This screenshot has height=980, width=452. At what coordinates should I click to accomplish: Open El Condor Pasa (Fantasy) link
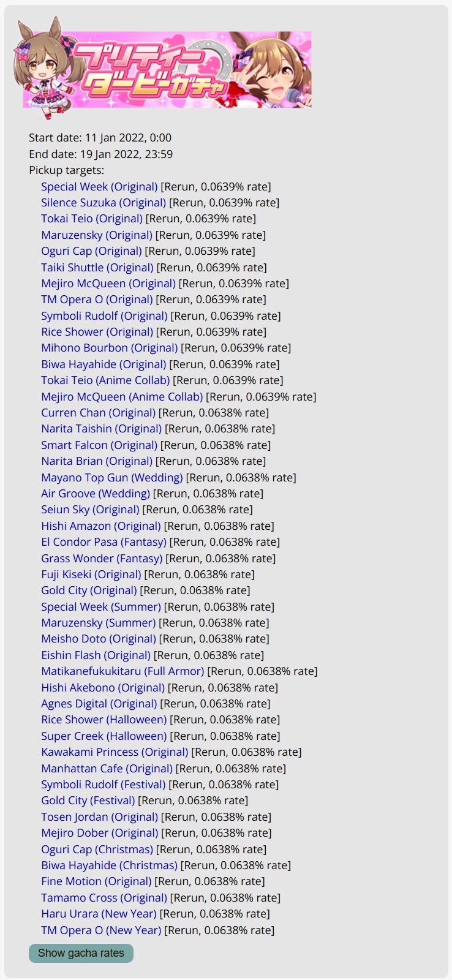coord(104,542)
